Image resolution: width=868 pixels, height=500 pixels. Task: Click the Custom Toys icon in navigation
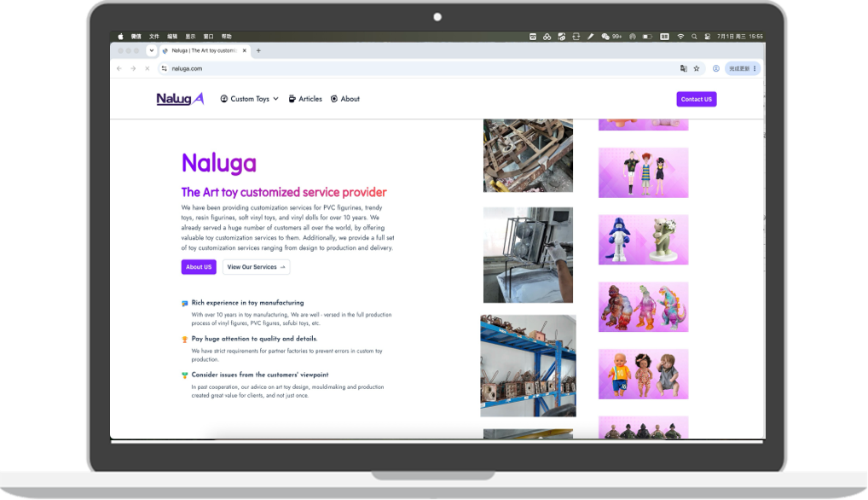[223, 99]
